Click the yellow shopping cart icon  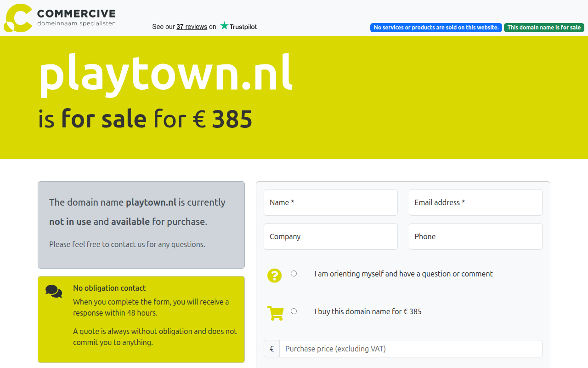click(x=275, y=313)
